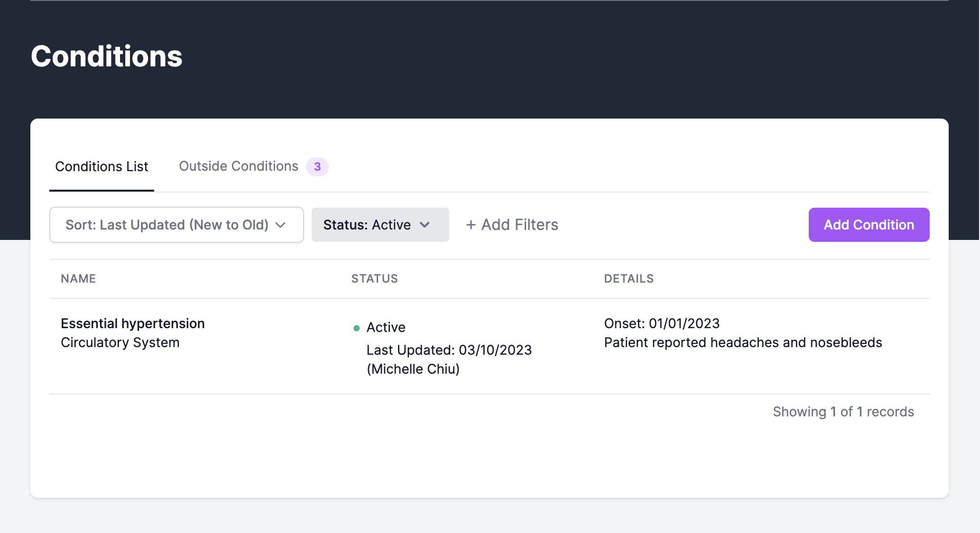
Task: Click the DETAILS column header
Action: tap(629, 279)
